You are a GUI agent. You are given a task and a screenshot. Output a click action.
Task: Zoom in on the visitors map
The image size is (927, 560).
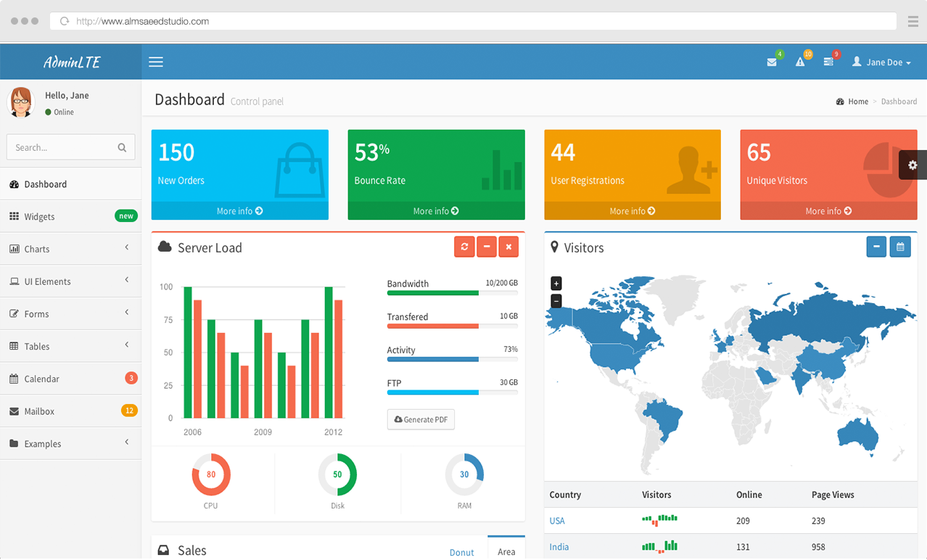556,284
